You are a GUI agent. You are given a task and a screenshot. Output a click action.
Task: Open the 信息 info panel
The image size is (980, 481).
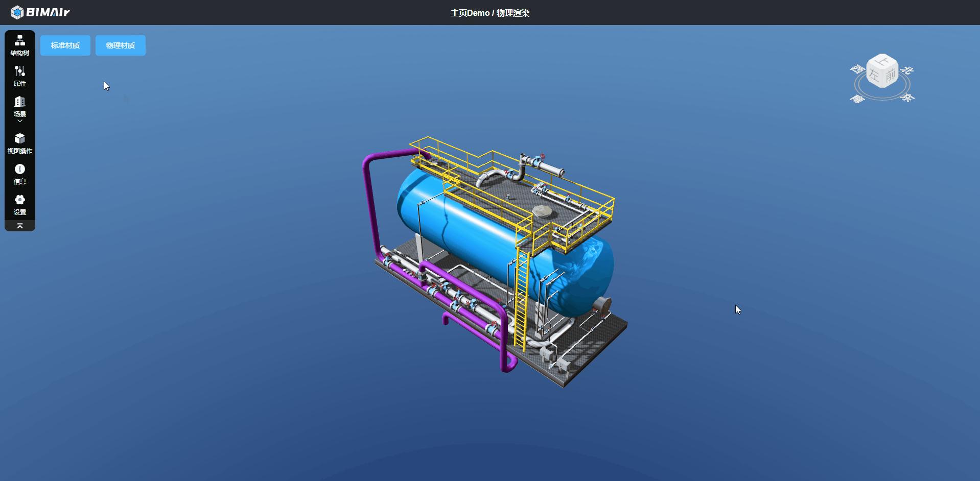(20, 174)
